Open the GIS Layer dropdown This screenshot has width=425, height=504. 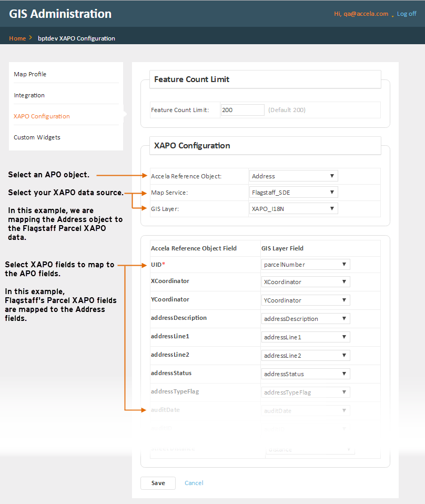(294, 209)
